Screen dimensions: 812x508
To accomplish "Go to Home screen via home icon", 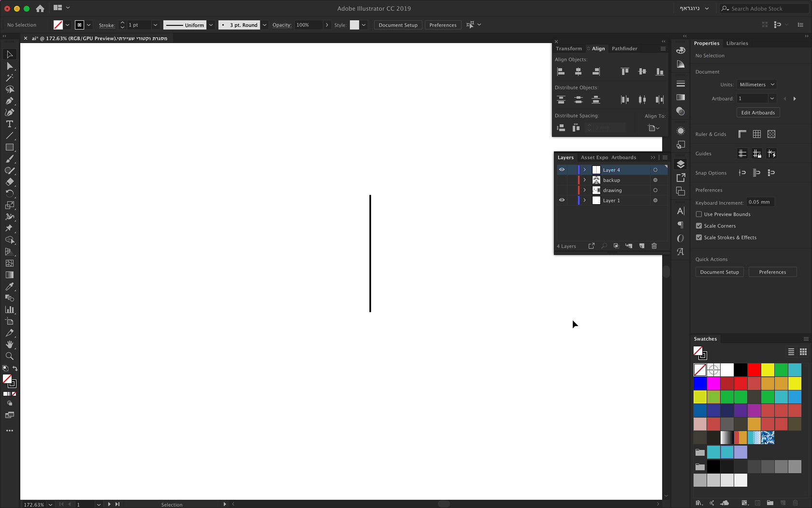I will pos(40,8).
